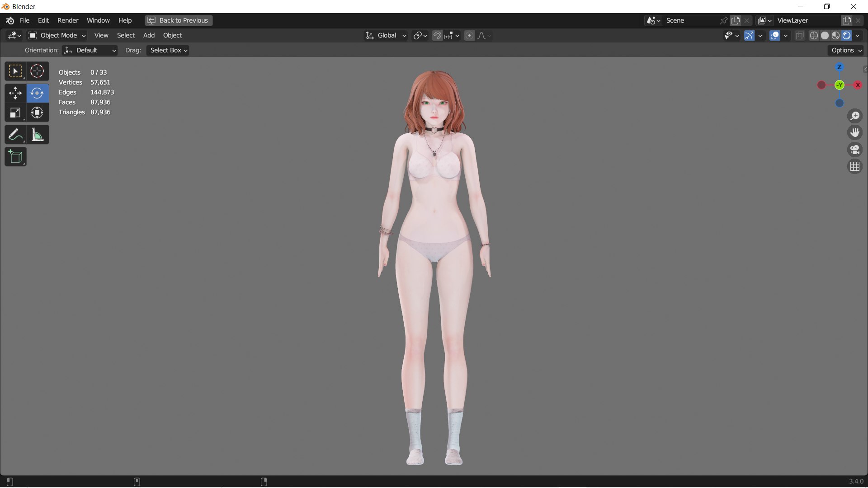This screenshot has height=488, width=868.
Task: Switch to Solid viewport shading
Action: pyautogui.click(x=825, y=35)
